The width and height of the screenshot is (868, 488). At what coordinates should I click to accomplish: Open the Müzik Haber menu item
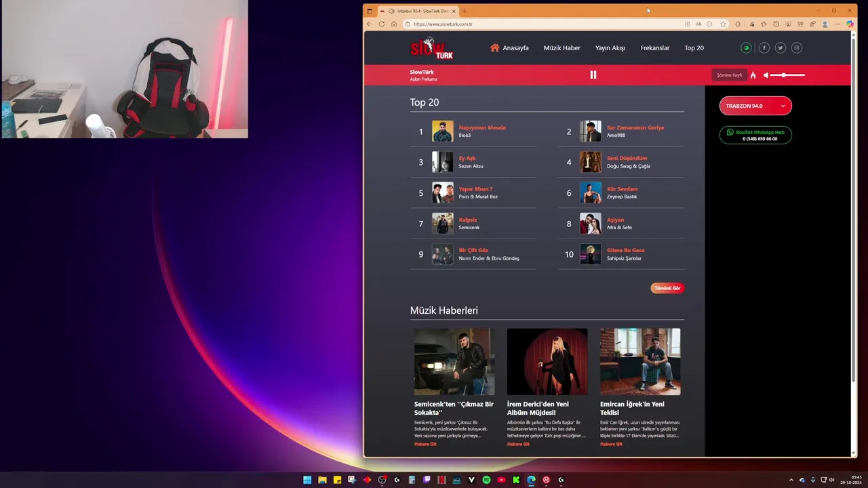(561, 48)
